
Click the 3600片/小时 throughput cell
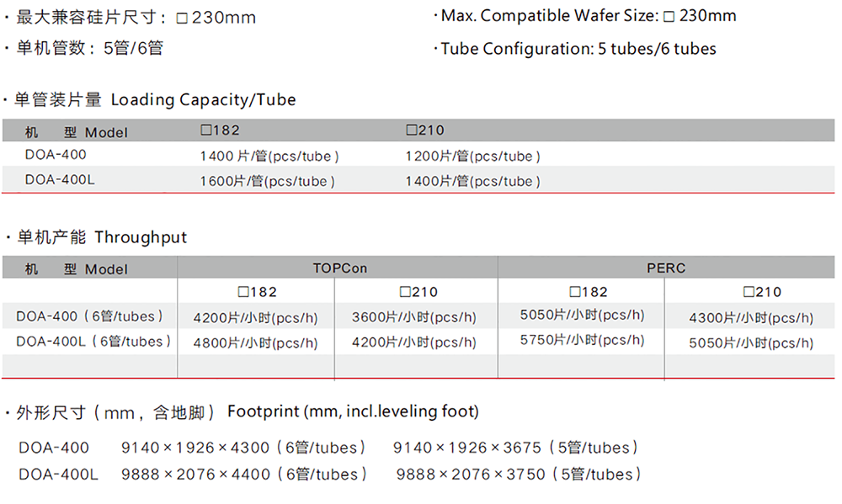413,317
